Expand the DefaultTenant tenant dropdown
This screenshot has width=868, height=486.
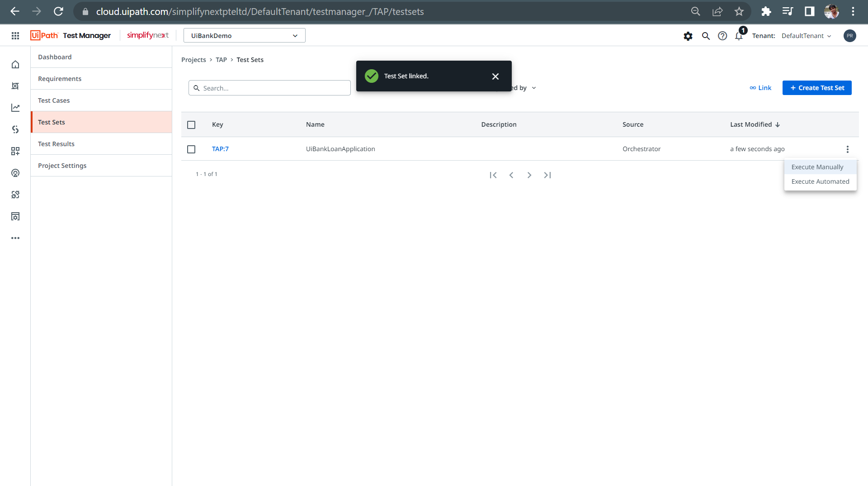click(x=807, y=36)
